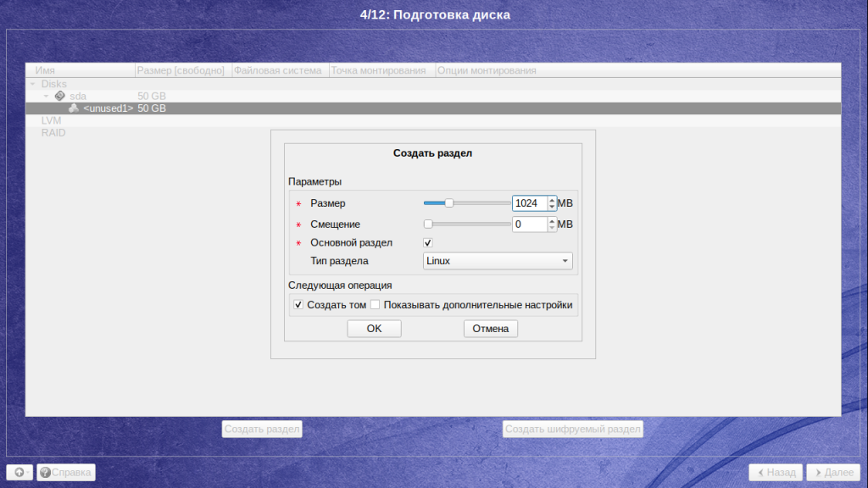The image size is (868, 488).
Task: Click the Размер input showing 1024
Action: 527,202
